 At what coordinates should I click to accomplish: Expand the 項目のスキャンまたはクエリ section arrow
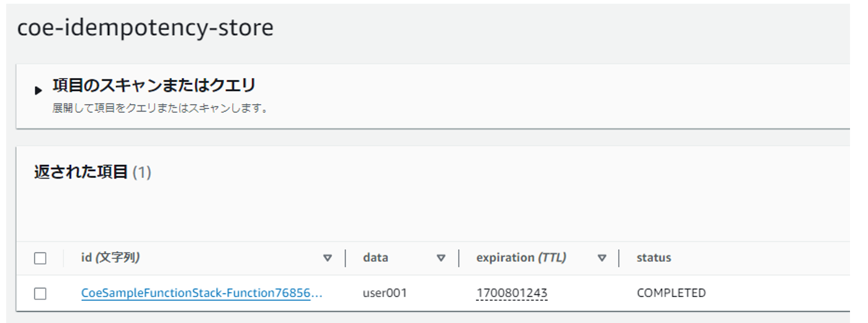(38, 91)
